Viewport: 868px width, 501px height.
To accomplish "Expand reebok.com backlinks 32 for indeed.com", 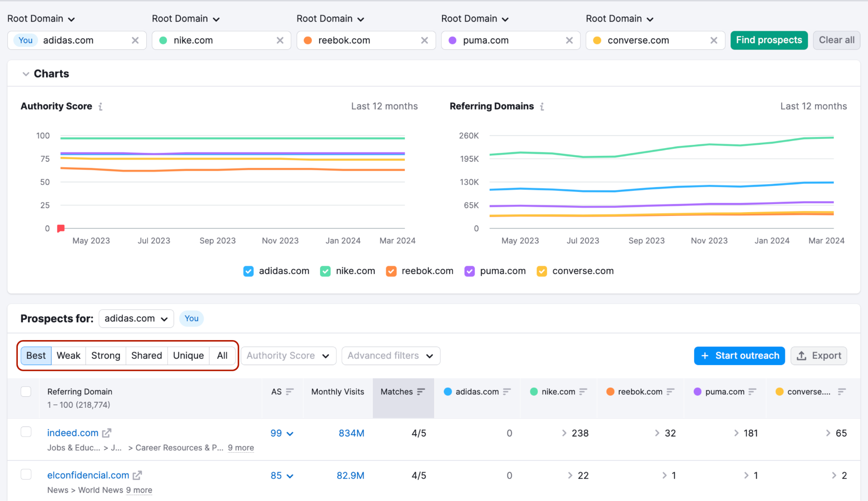I will (x=665, y=433).
